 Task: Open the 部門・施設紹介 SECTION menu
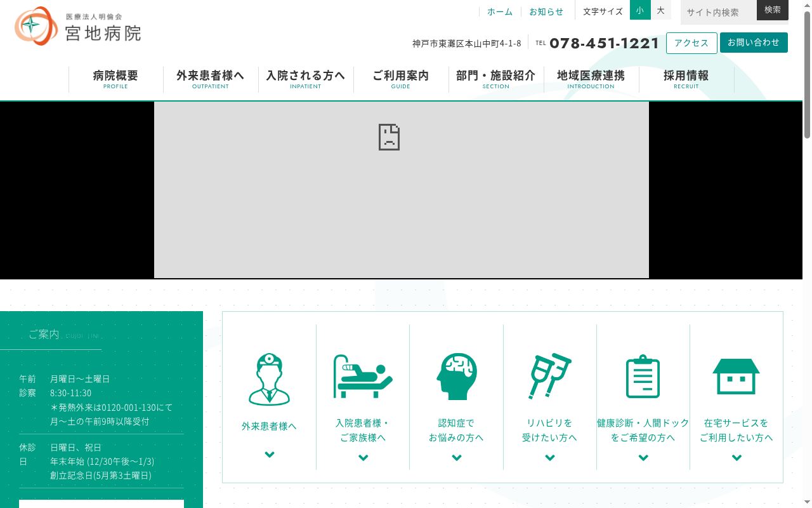coord(496,79)
